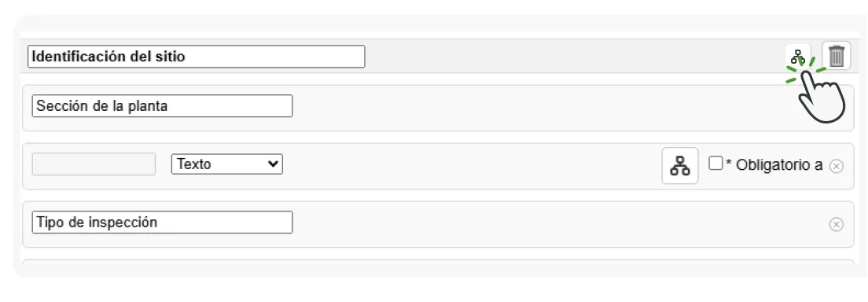Click the Texto row card's empty middle area

(x=470, y=166)
